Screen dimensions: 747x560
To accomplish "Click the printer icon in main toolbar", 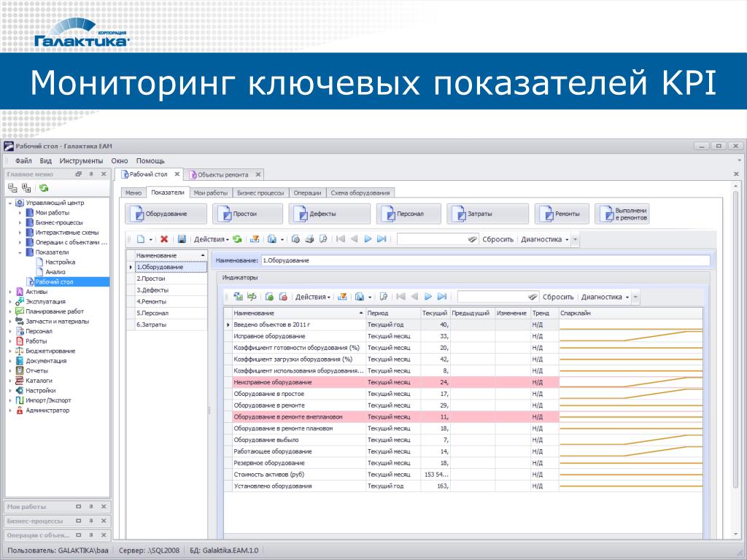I will [x=309, y=239].
